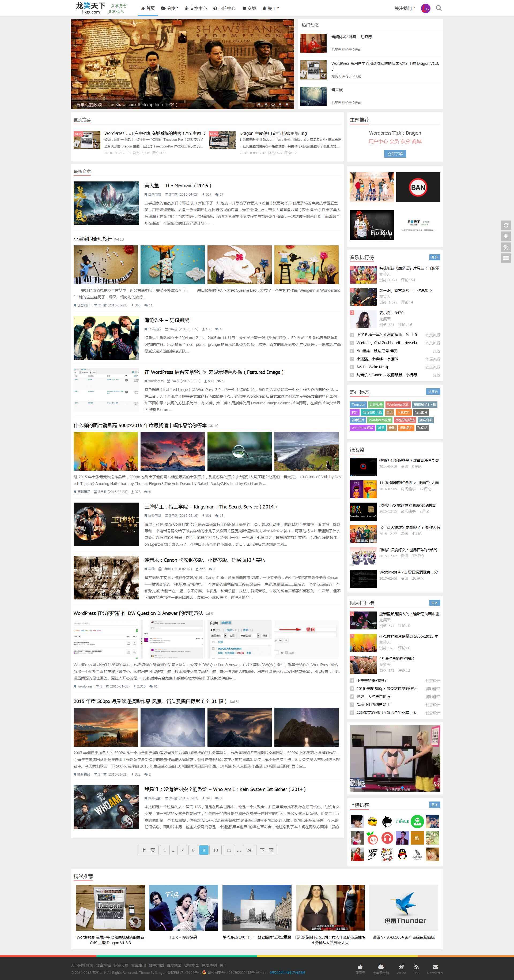Click 更多 button beside 音乐排行榜
This screenshot has width=514, height=980.
[434, 257]
